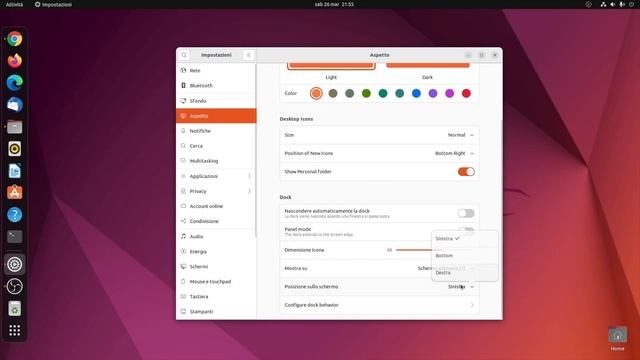
Task: Choose Bottom in the position popup
Action: (464, 256)
